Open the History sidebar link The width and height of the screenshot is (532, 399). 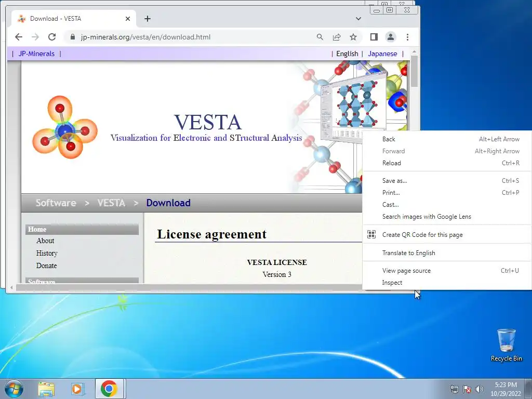click(x=47, y=253)
